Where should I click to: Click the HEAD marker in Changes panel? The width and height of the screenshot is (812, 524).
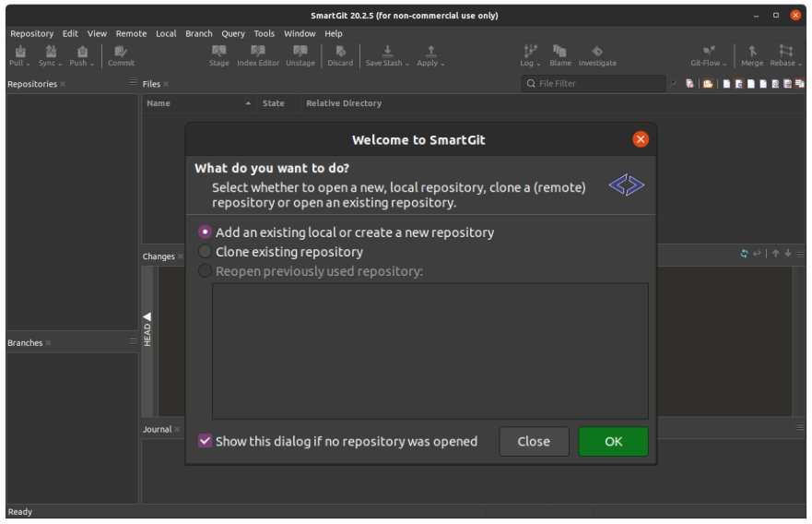pos(147,329)
